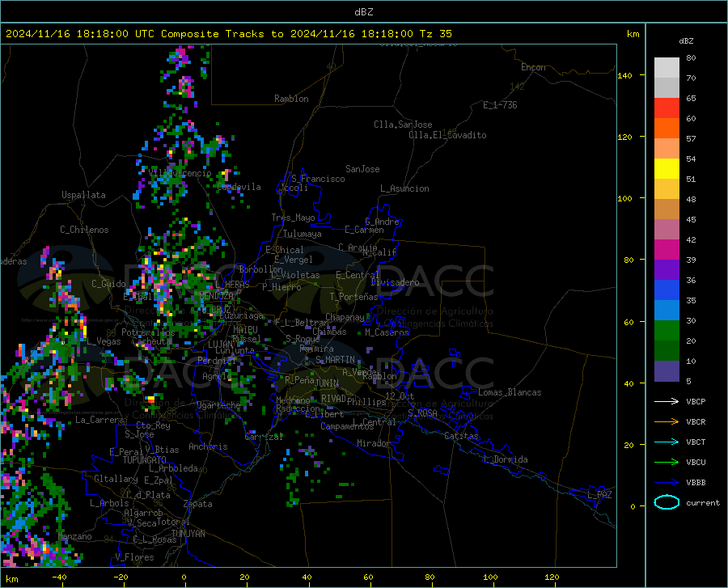The height and width of the screenshot is (588, 728).
Task: Click the 'S_Francisco' map label
Action: click(x=318, y=179)
